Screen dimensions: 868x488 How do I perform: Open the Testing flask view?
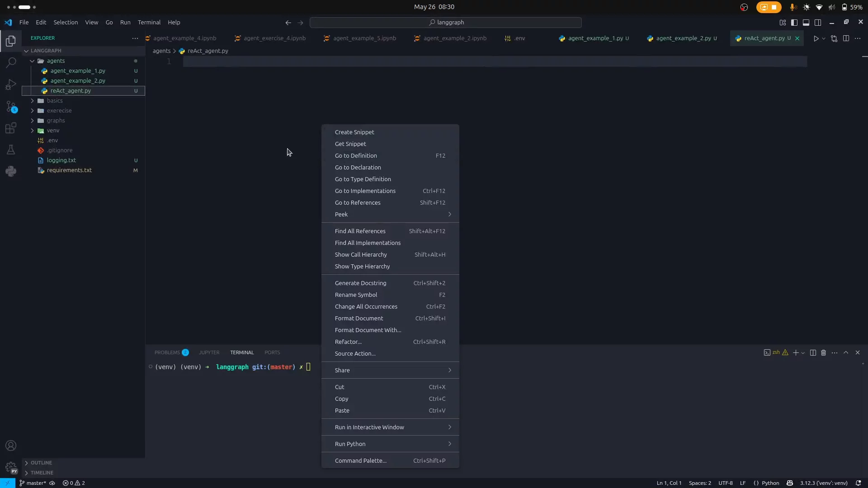[11, 150]
